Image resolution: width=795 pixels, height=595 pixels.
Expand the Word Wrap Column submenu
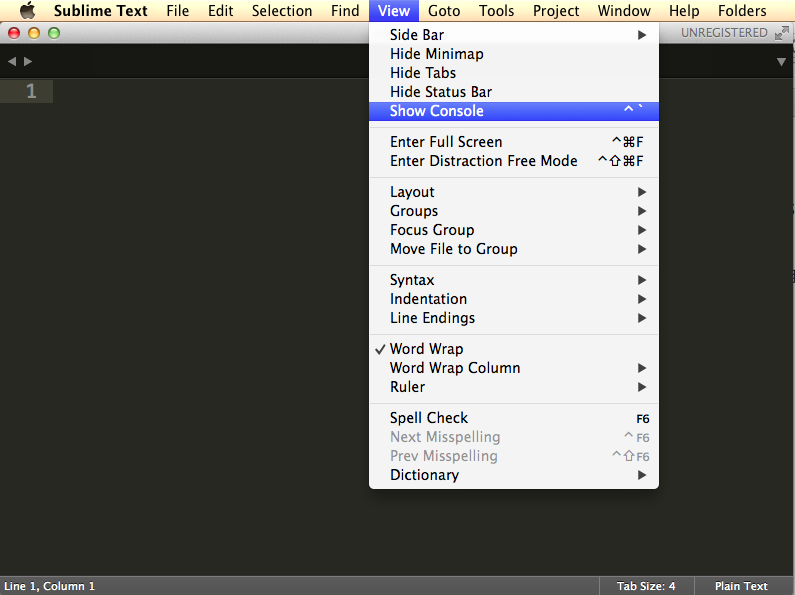(514, 368)
